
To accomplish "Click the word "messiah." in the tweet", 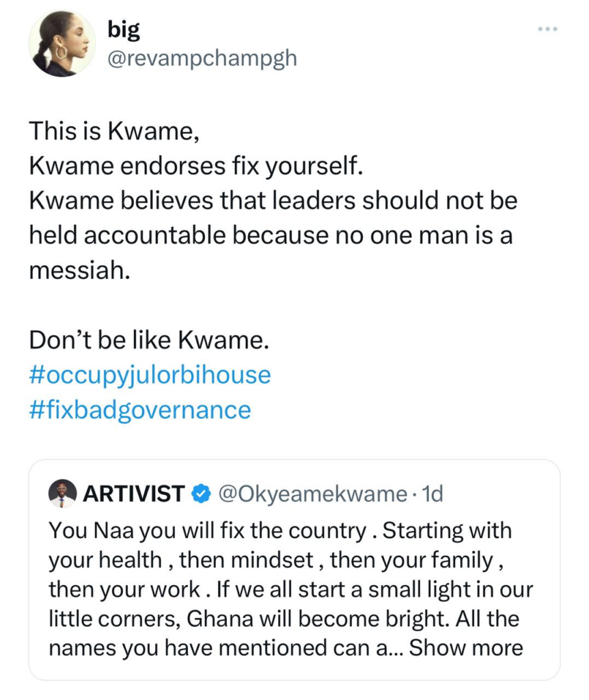I will [x=78, y=271].
